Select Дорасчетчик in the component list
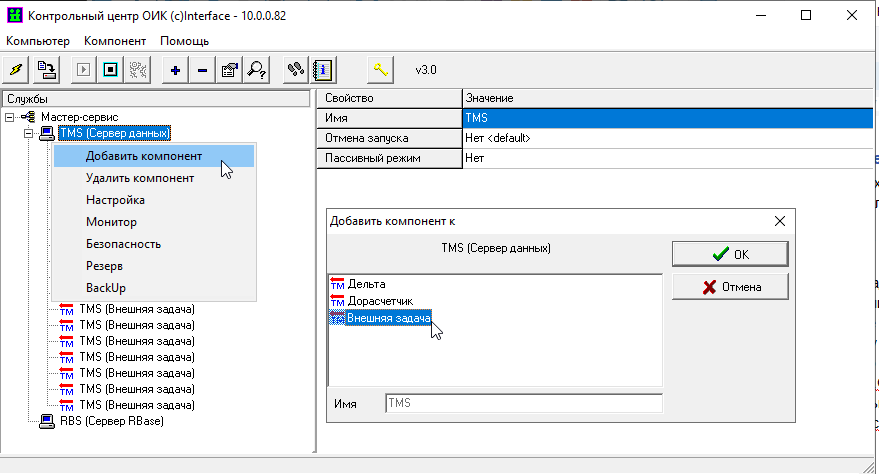The image size is (879, 474). click(379, 300)
